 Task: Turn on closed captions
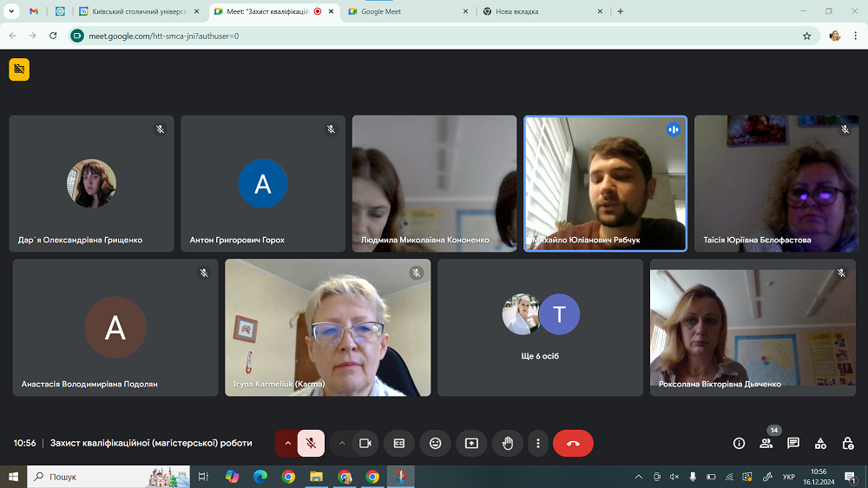(x=399, y=443)
